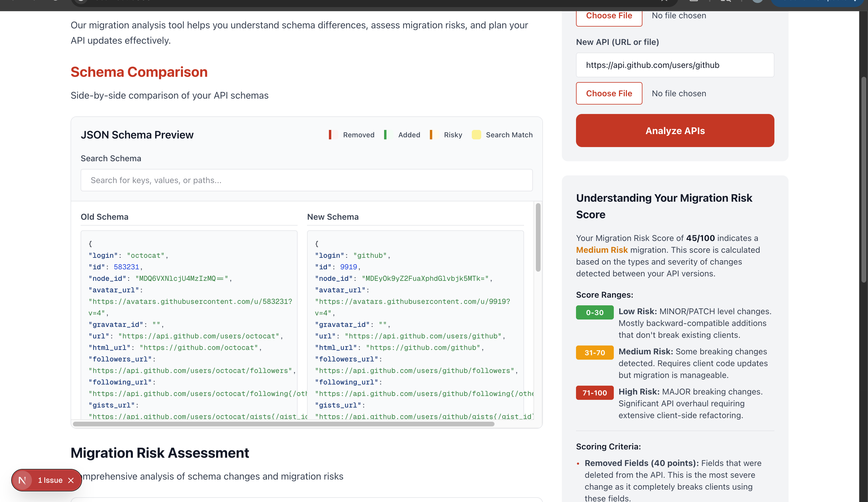
Task: Click the New Schema column header
Action: pyautogui.click(x=332, y=217)
